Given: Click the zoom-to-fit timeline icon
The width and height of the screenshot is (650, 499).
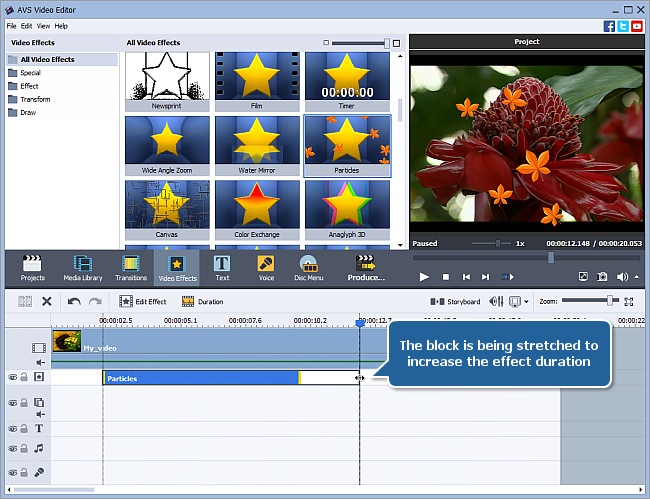Looking at the screenshot, I should coord(628,302).
